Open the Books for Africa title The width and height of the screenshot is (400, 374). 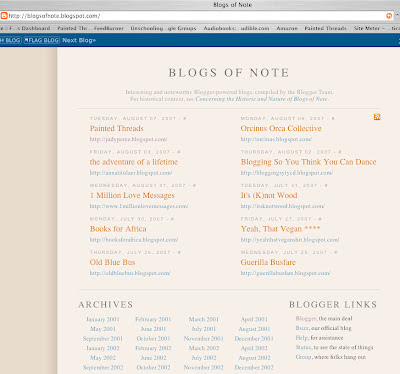[x=118, y=229]
